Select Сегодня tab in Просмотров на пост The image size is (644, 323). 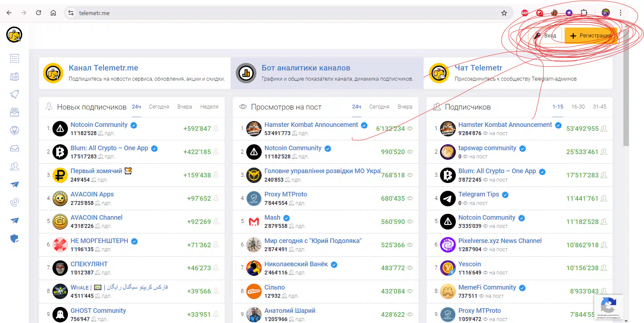click(379, 107)
